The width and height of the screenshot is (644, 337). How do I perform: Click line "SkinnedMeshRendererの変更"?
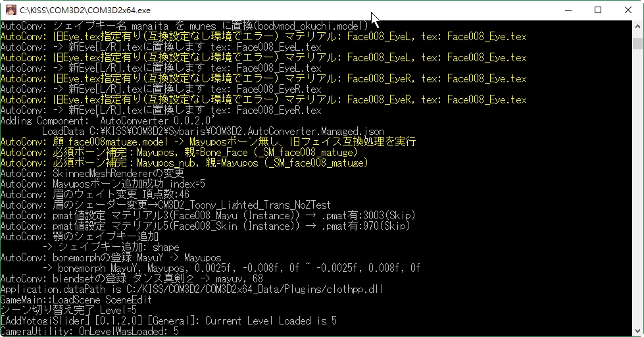coord(92,173)
